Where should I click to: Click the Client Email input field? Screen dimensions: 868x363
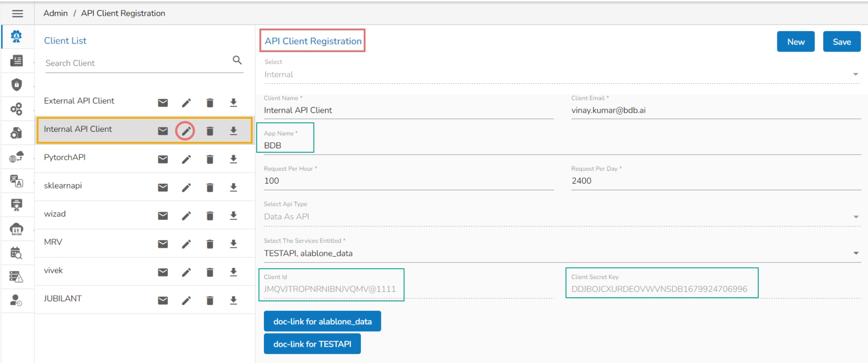click(x=715, y=111)
